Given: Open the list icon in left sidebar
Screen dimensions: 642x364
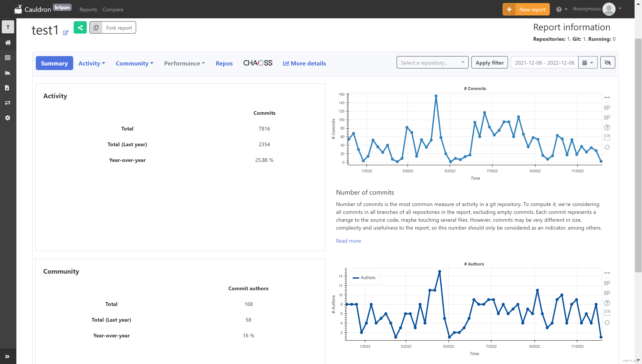Looking at the screenshot, I should [x=8, y=58].
